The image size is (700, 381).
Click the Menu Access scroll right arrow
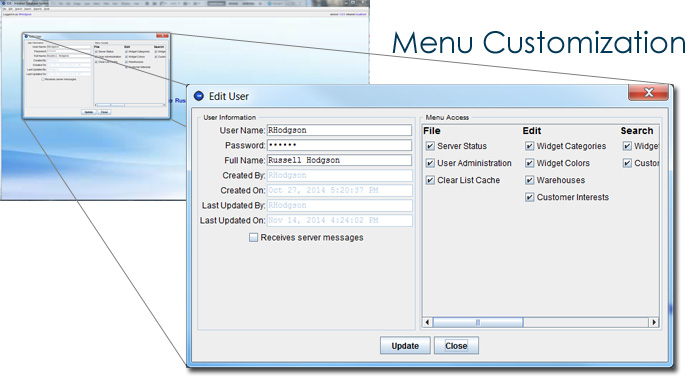(654, 322)
